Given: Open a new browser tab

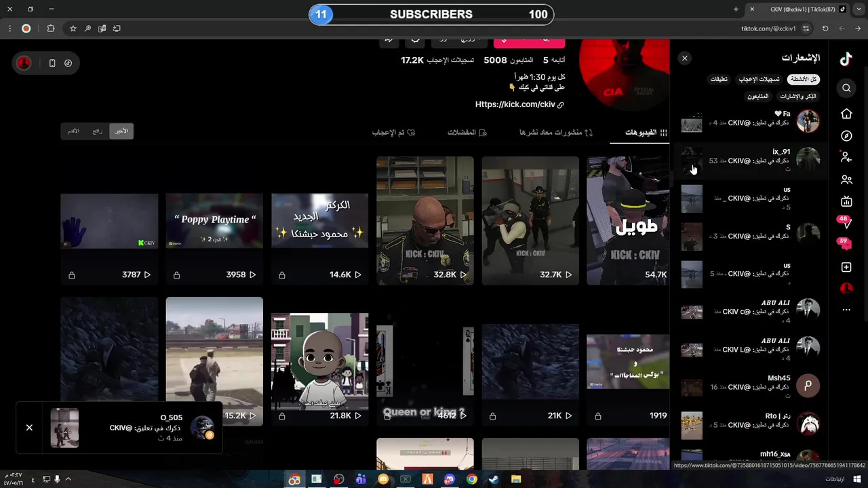Looking at the screenshot, I should click(x=736, y=9).
